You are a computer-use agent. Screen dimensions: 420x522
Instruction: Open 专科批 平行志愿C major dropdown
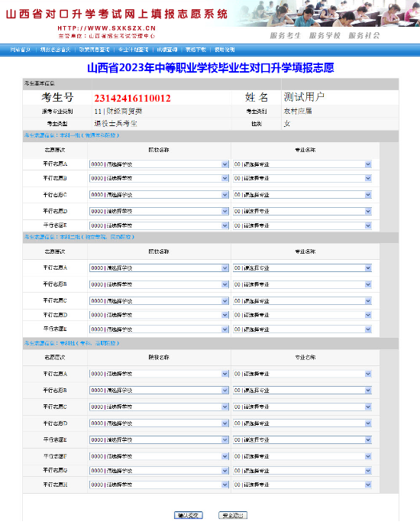(x=302, y=407)
